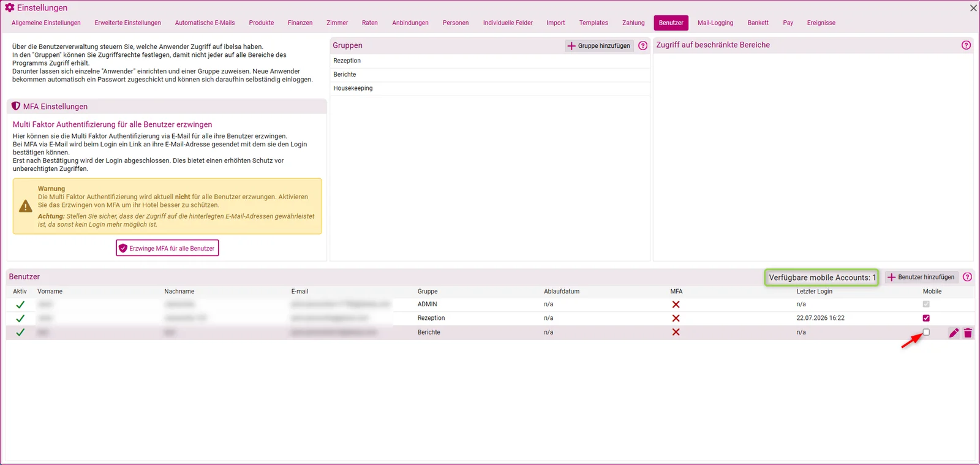This screenshot has width=980, height=465.
Task: Open the Ereignisse tab
Action: 821,23
